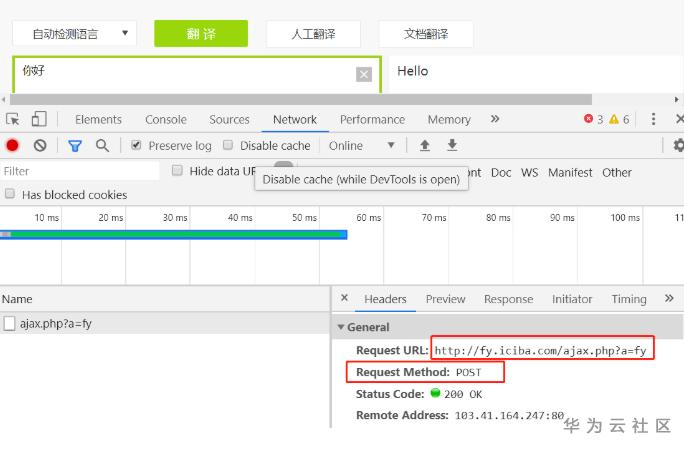Click the Hello translation result text

[x=413, y=71]
